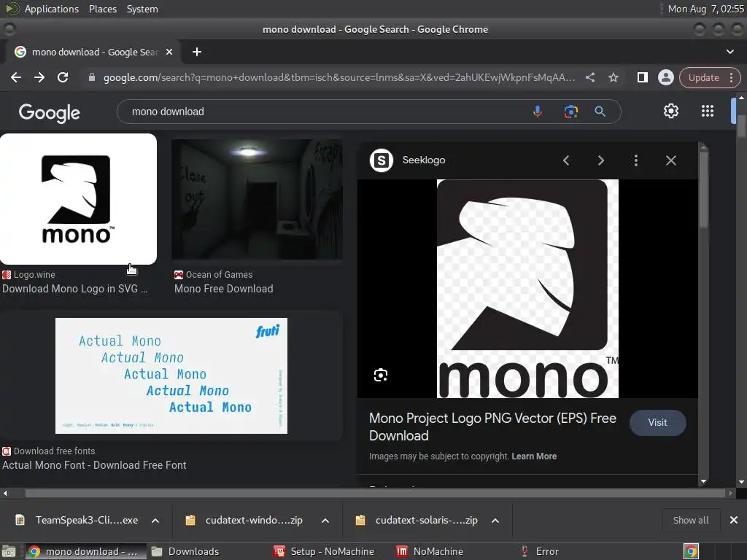Image resolution: width=747 pixels, height=560 pixels.
Task: Open Google quick settings gear
Action: coord(671,111)
